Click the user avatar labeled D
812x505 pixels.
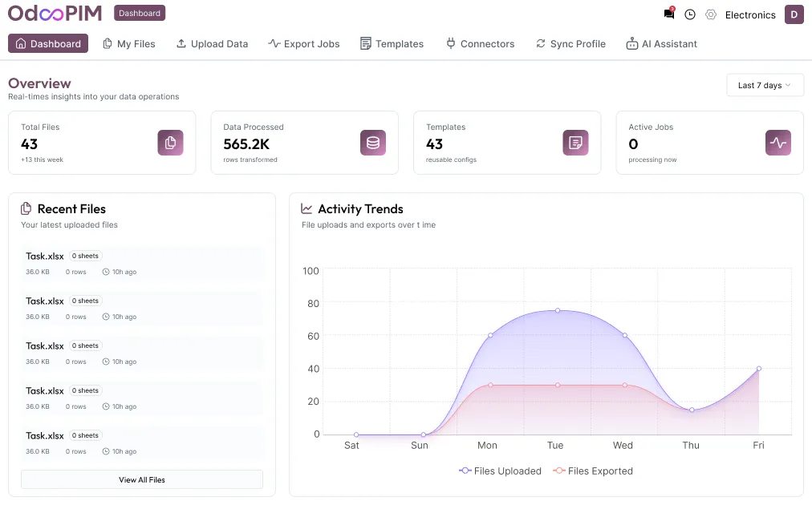794,14
